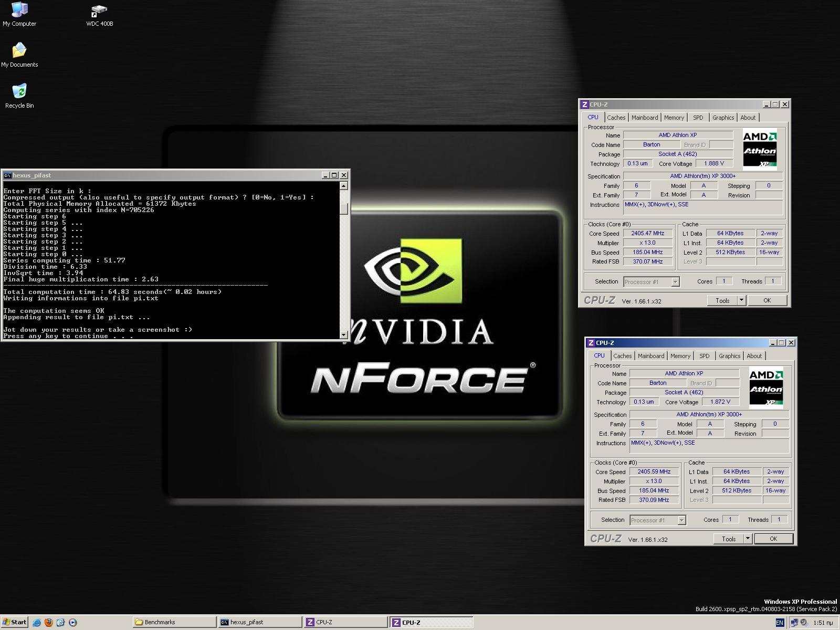Open Caches tab in lower CPU-Z
840x630 pixels.
tap(623, 356)
